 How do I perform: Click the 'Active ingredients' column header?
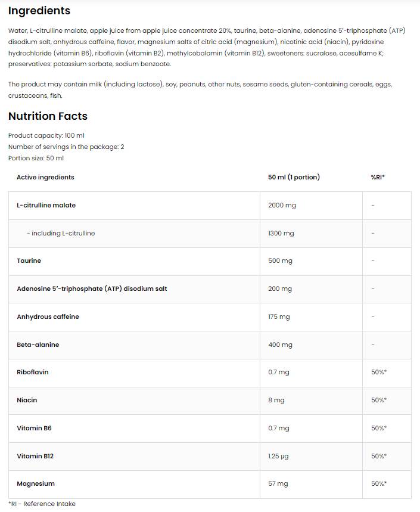click(45, 177)
